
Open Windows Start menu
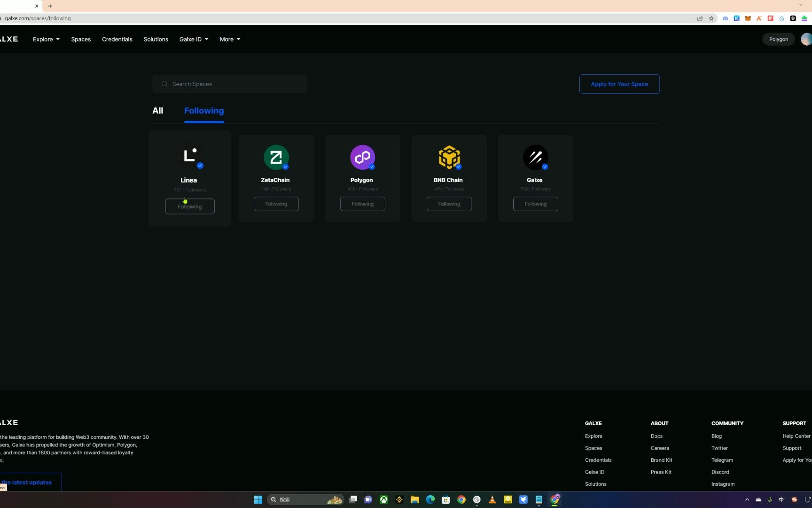[x=258, y=500]
